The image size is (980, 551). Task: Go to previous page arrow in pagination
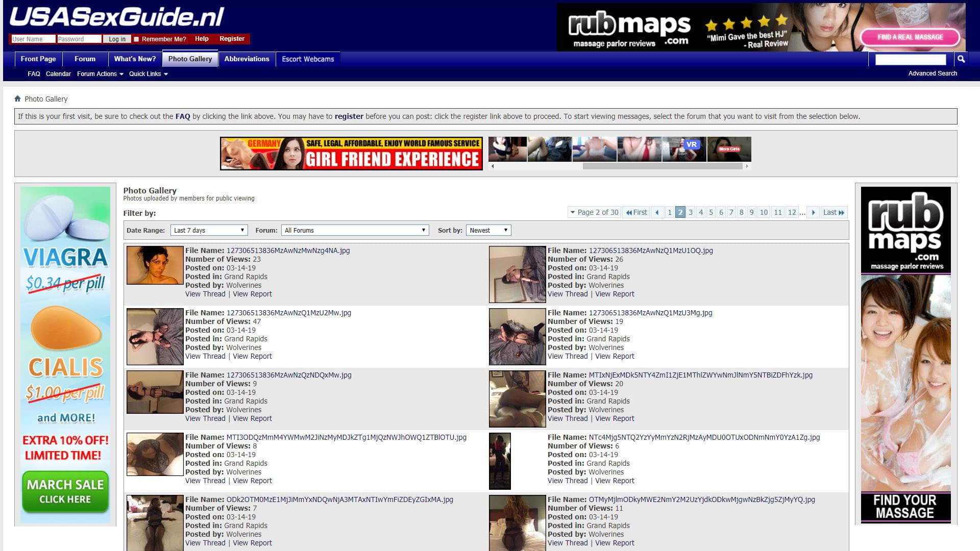tap(657, 213)
